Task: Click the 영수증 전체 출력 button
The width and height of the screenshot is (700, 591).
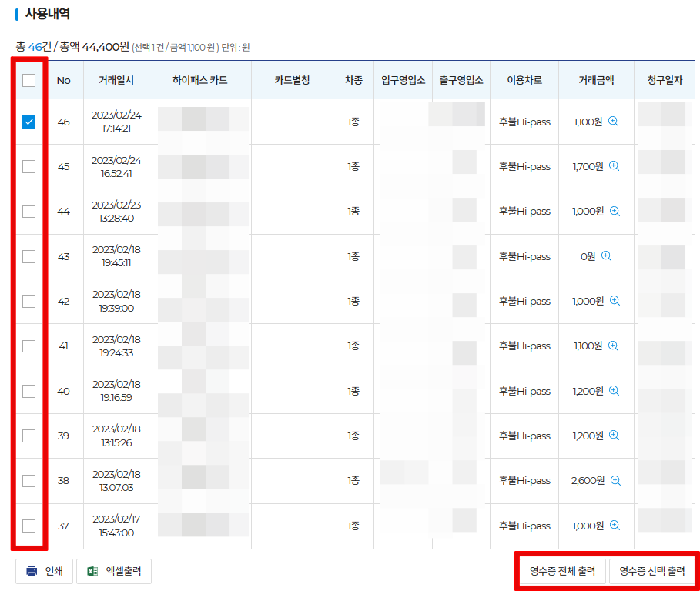Action: [x=562, y=571]
